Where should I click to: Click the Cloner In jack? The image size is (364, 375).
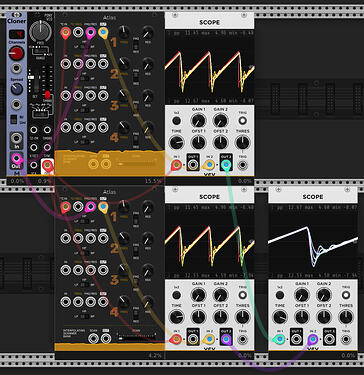pyautogui.click(x=16, y=137)
